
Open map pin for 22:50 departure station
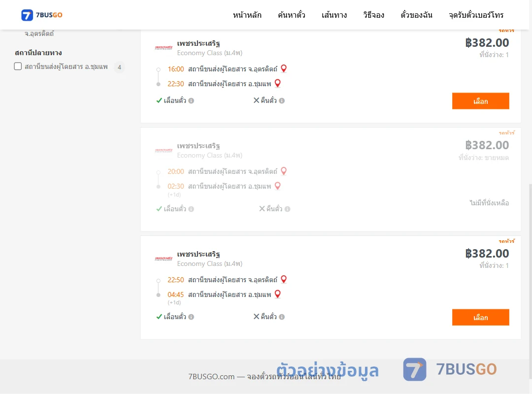pos(284,280)
